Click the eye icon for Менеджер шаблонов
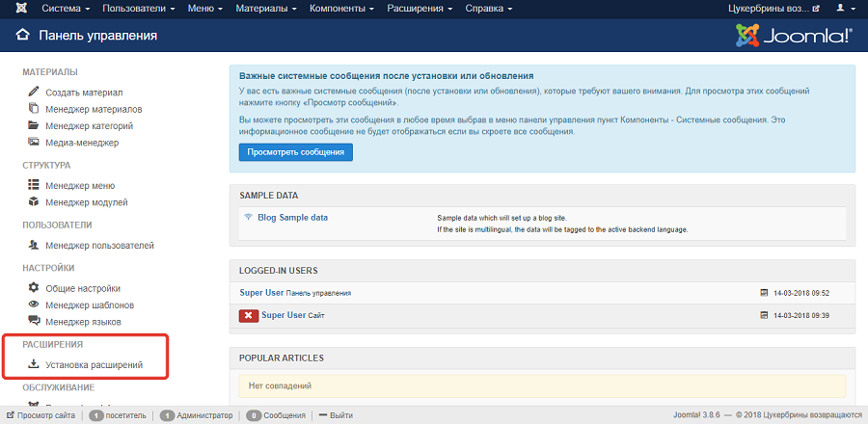The width and height of the screenshot is (868, 424). click(34, 305)
